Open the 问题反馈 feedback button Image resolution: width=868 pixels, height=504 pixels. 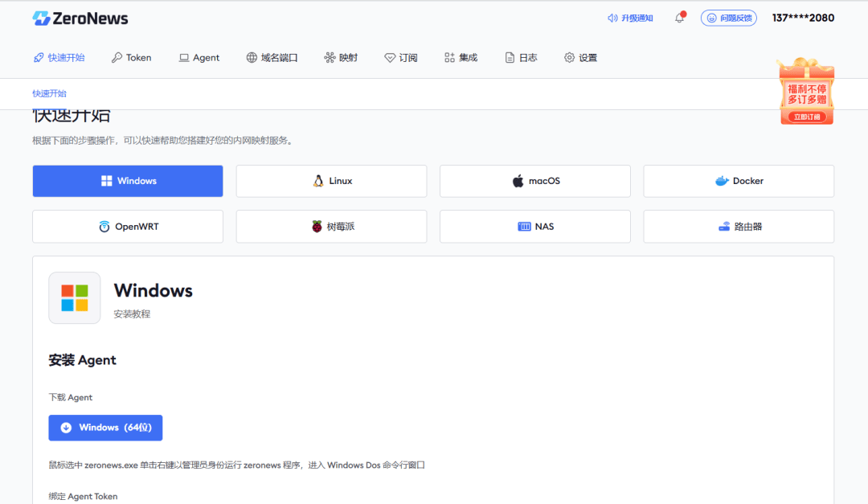click(x=728, y=18)
